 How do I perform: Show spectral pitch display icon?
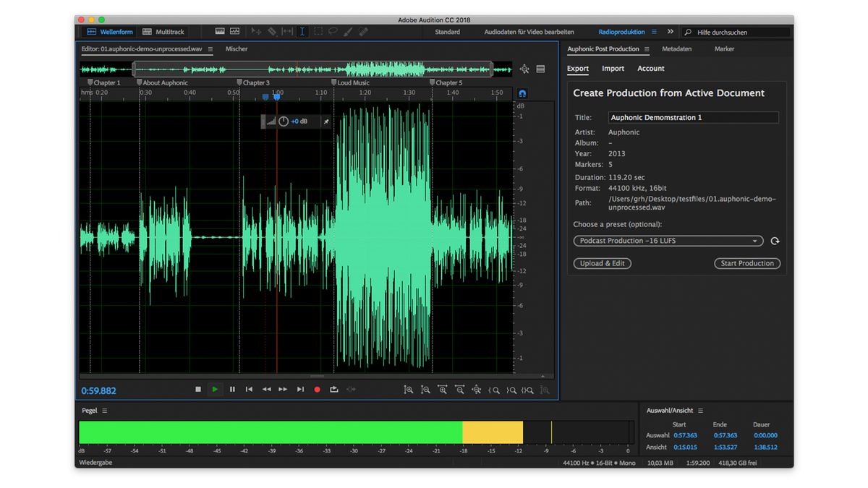[235, 32]
